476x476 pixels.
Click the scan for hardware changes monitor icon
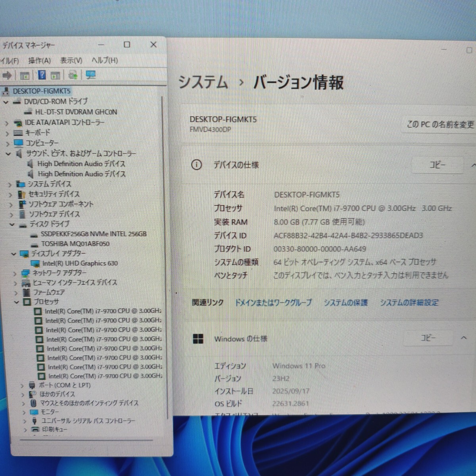pyautogui.click(x=91, y=75)
